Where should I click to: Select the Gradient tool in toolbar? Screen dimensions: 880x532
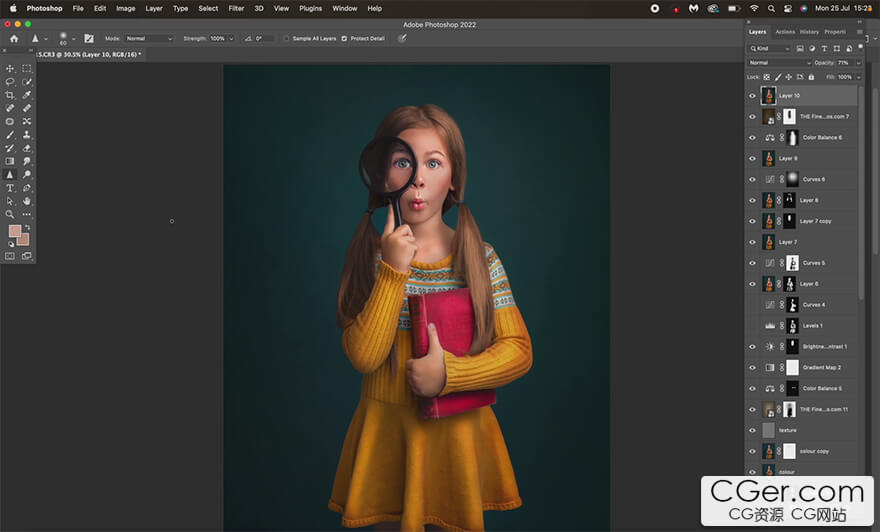[10, 161]
